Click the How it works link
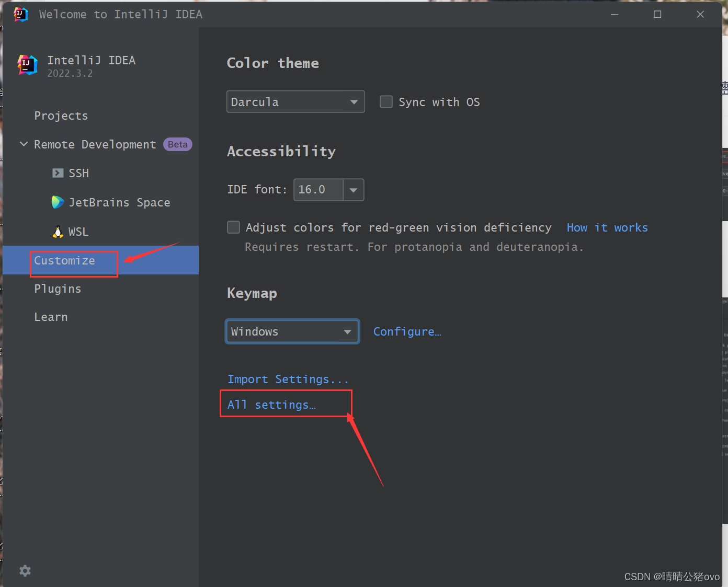The height and width of the screenshot is (587, 728). point(607,227)
